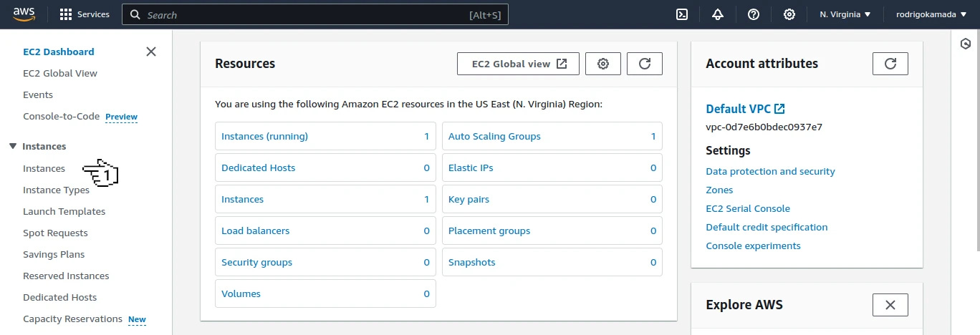Focus the top Search field
Viewport: 980px width, 335px height.
point(315,14)
